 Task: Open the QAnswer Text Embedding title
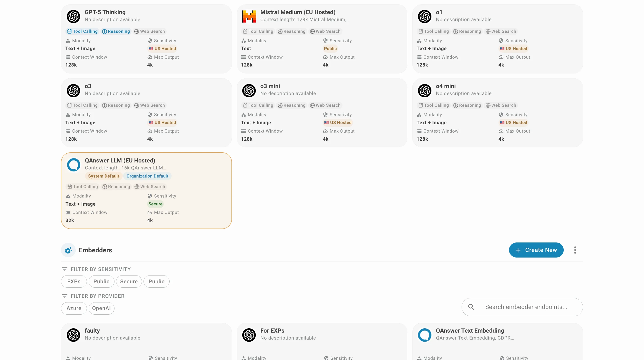point(470,331)
